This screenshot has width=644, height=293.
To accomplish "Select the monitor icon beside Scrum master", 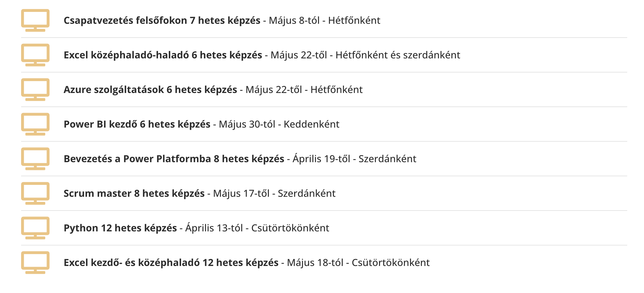I will tap(35, 193).
